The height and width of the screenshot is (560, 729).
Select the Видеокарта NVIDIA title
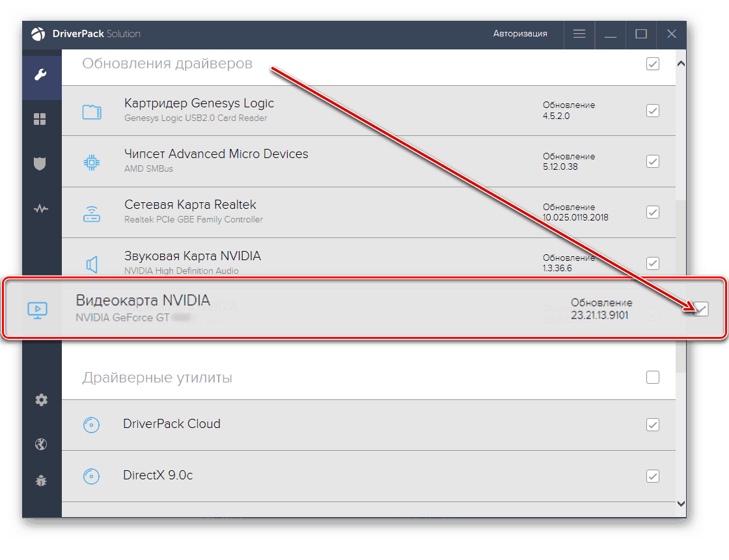[143, 300]
